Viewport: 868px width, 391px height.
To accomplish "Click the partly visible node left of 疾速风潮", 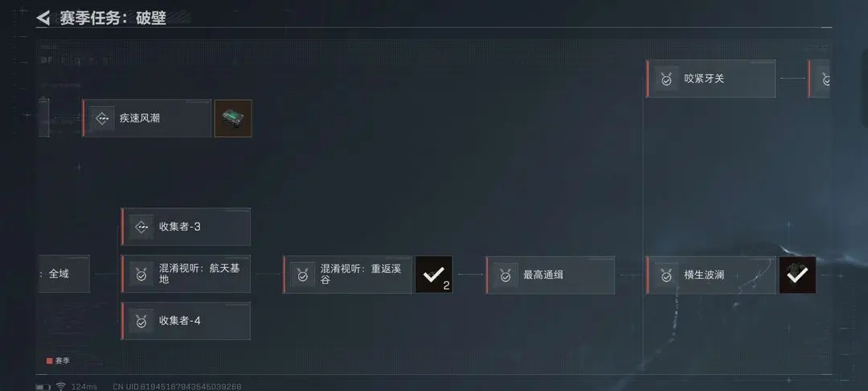I will 43,117.
